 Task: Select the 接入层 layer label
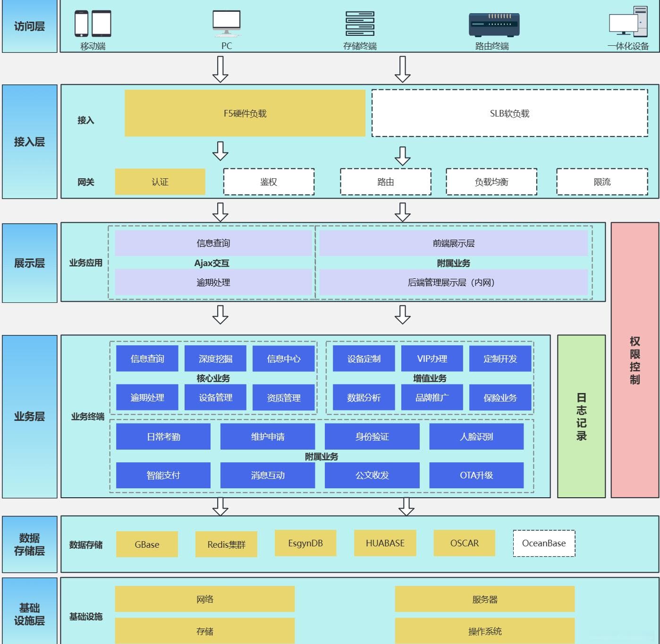[x=29, y=142]
